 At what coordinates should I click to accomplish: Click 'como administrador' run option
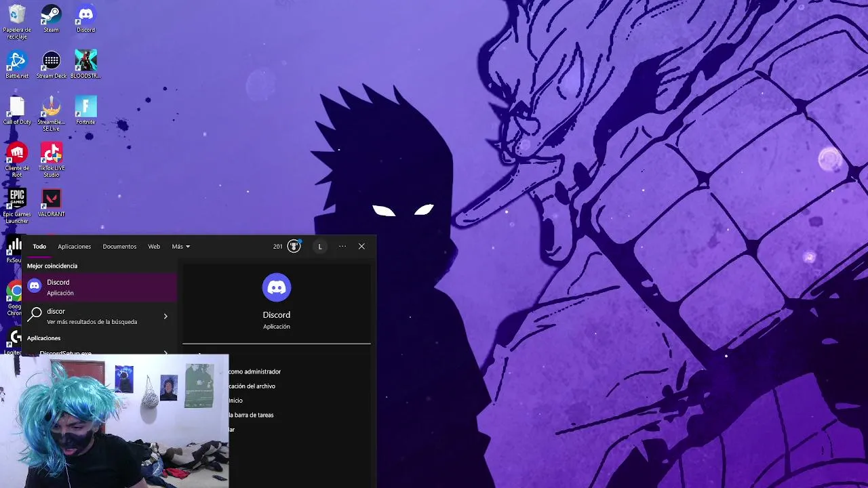254,371
